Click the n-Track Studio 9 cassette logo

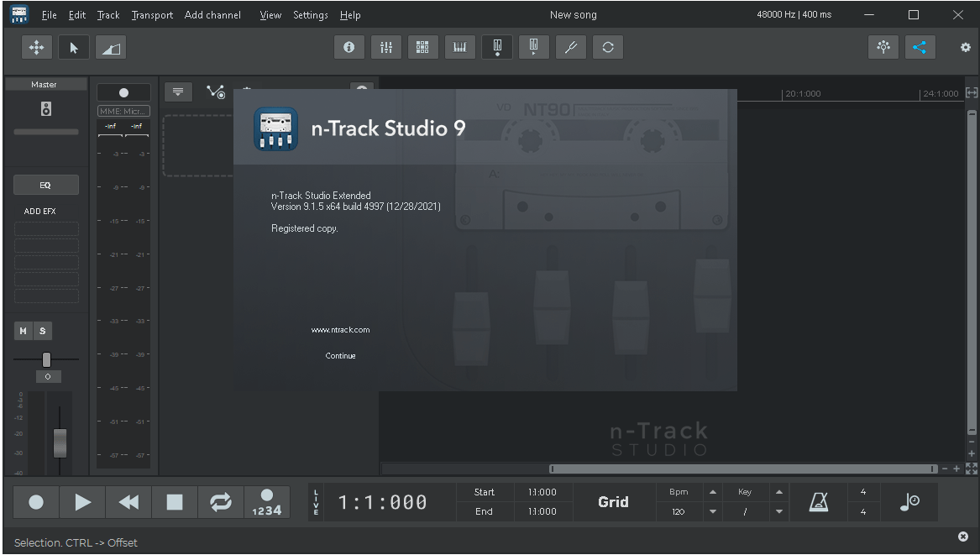275,128
